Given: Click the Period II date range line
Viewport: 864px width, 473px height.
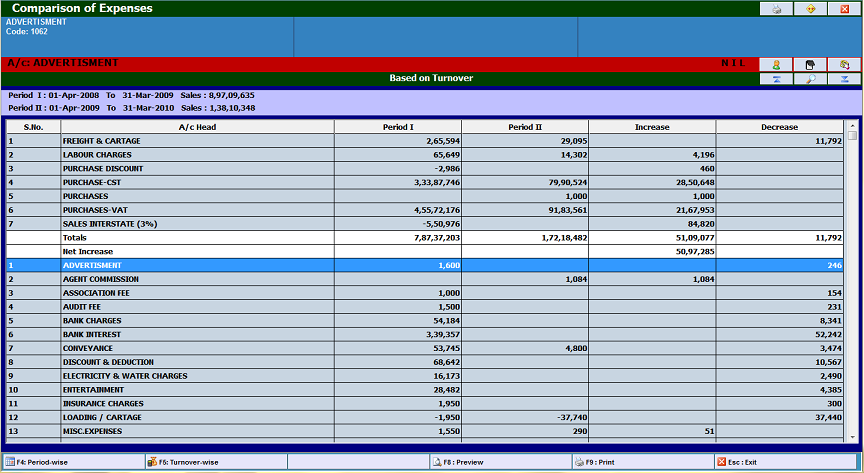Looking at the screenshot, I should (x=131, y=108).
